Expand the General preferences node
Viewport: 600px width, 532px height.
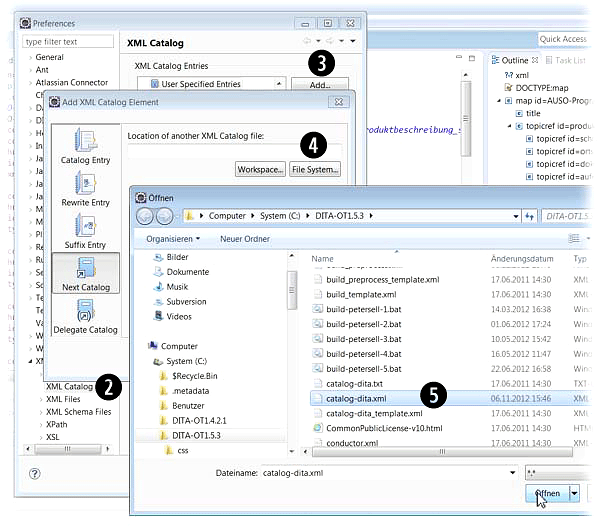(x=30, y=57)
